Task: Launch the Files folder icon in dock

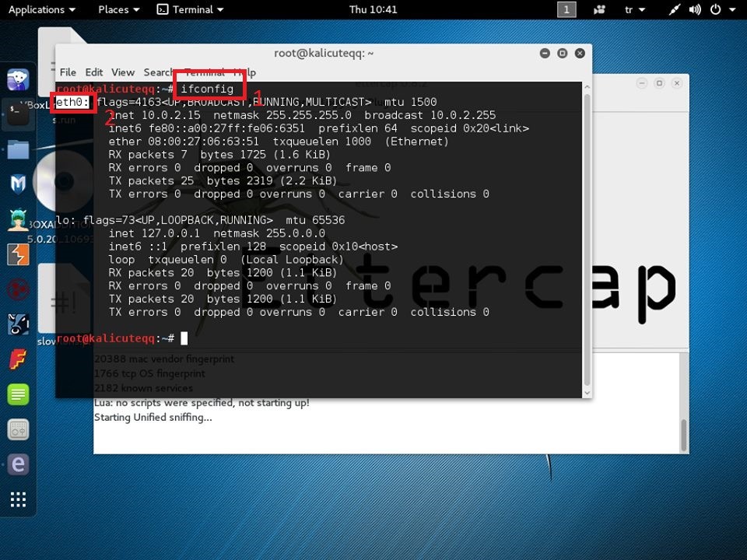Action: (18, 149)
